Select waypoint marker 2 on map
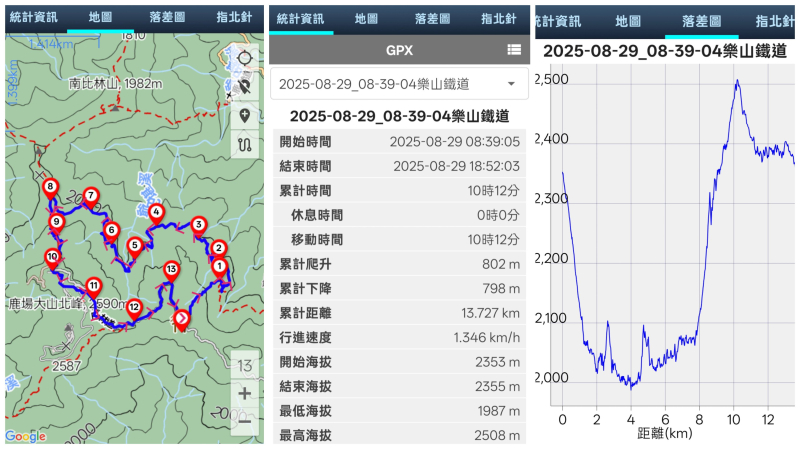The image size is (800, 449). (x=218, y=251)
